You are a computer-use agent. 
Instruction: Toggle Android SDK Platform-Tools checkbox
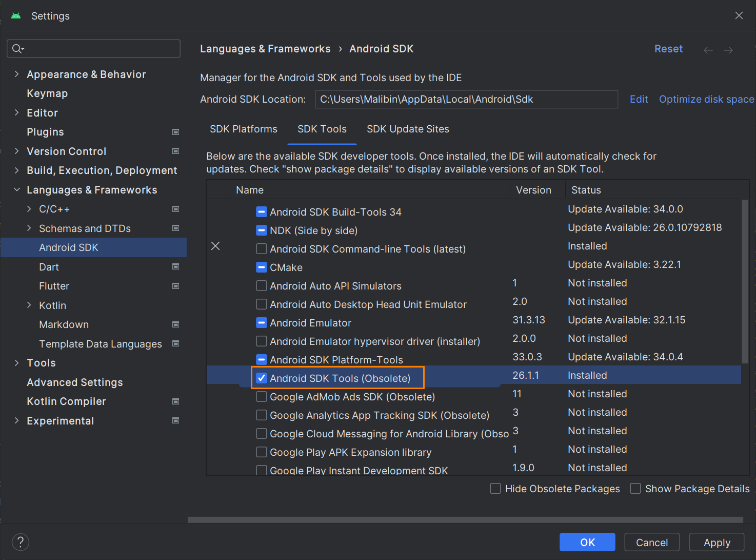(x=262, y=359)
